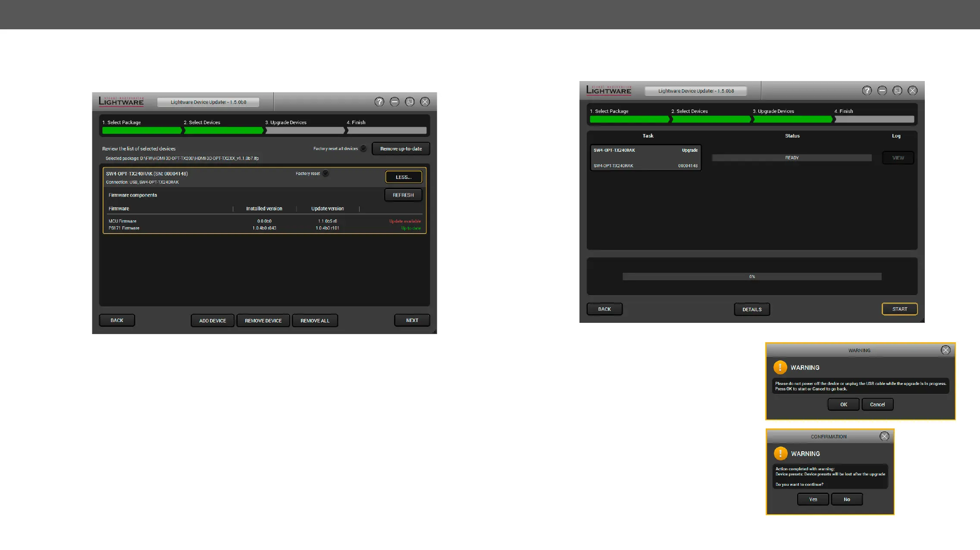Click red Update available status text
Screen dimensions: 980x550
point(405,221)
